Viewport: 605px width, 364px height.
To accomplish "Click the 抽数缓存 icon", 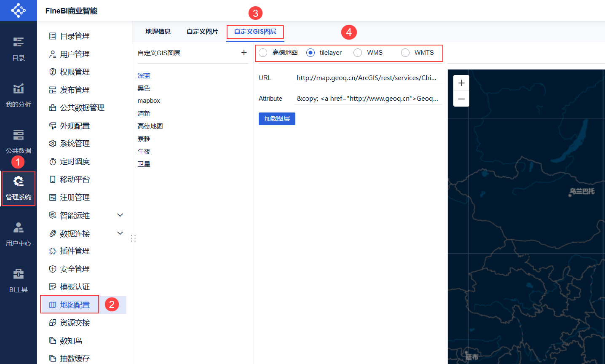I will click(53, 359).
